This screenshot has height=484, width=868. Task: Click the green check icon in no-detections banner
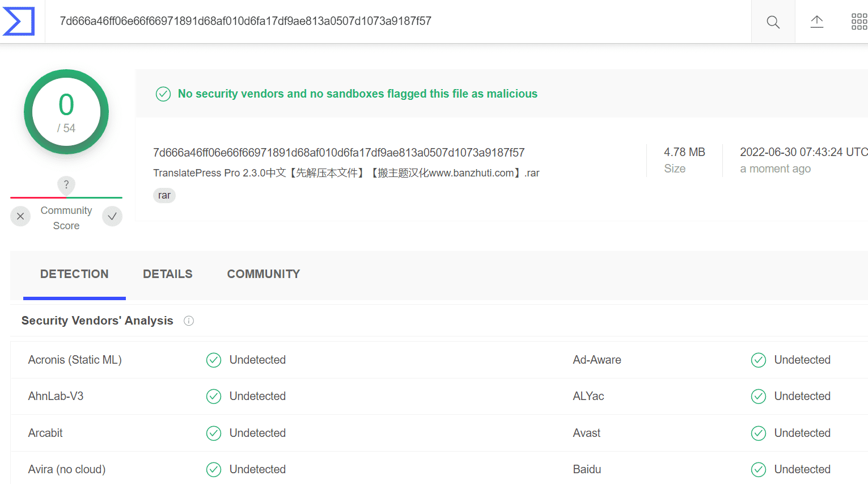[163, 94]
